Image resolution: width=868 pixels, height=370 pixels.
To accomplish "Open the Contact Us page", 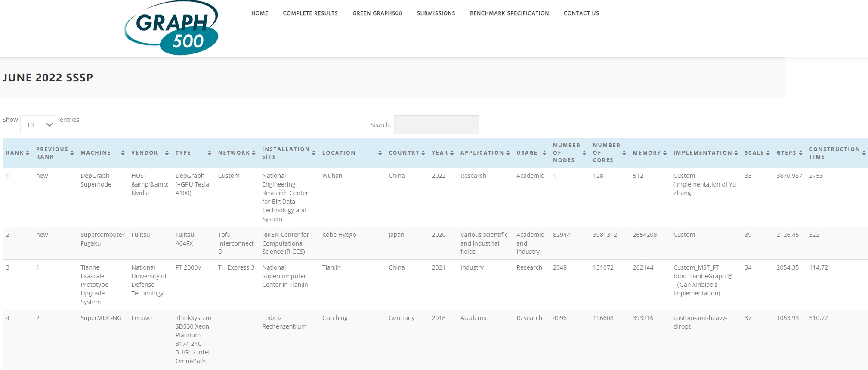I will (x=581, y=13).
